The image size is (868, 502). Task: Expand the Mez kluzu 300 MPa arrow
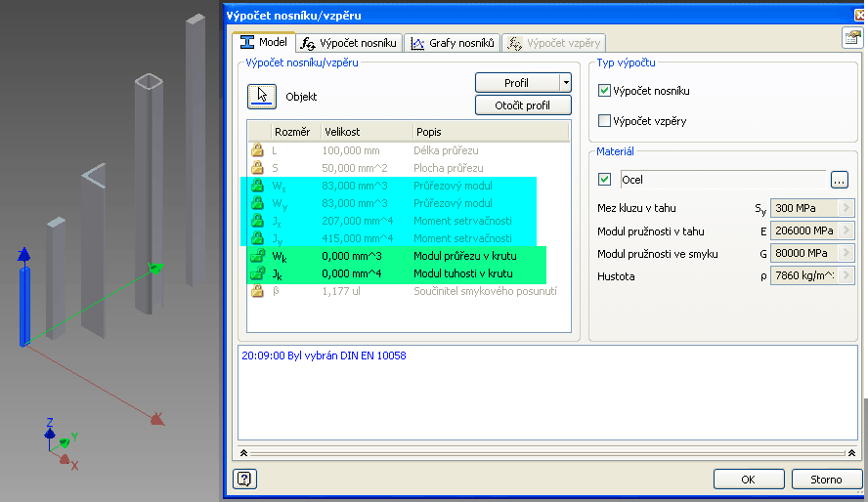[846, 208]
